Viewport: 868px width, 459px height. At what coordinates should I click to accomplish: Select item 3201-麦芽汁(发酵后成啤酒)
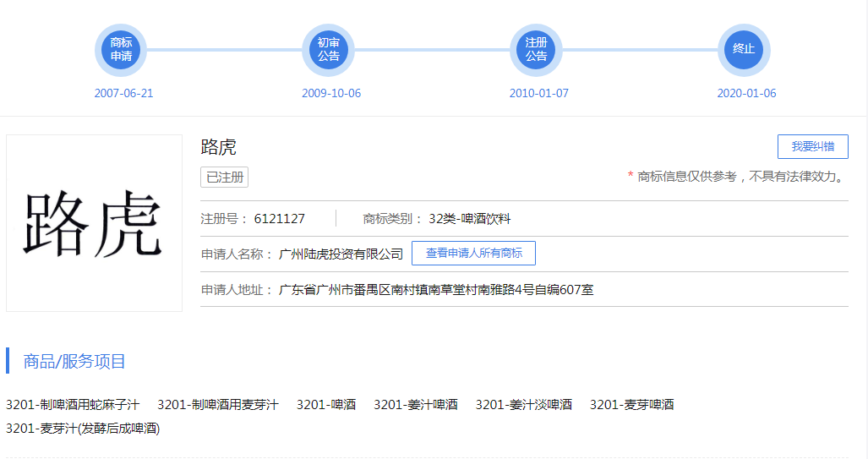pyautogui.click(x=83, y=429)
